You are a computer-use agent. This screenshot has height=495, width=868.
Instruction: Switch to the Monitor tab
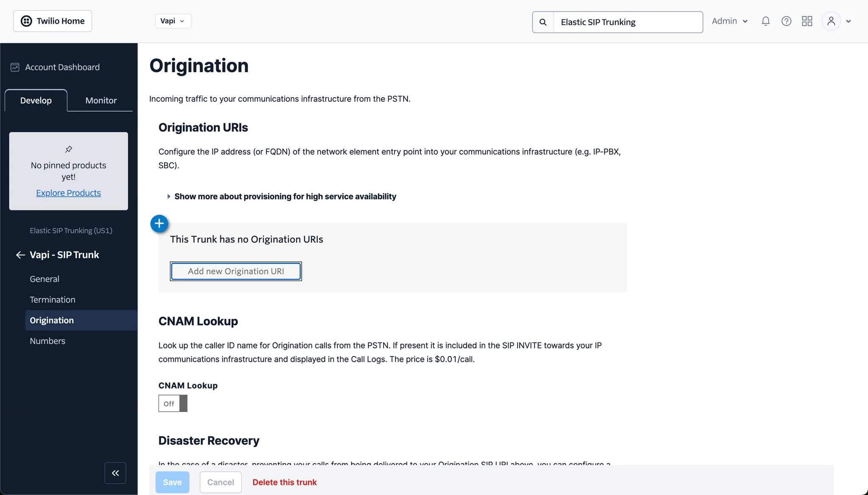tap(100, 100)
